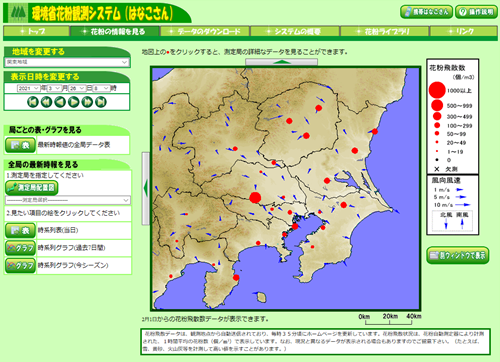Open the past 7 days time series graph
The image size is (500, 362).
[20, 248]
